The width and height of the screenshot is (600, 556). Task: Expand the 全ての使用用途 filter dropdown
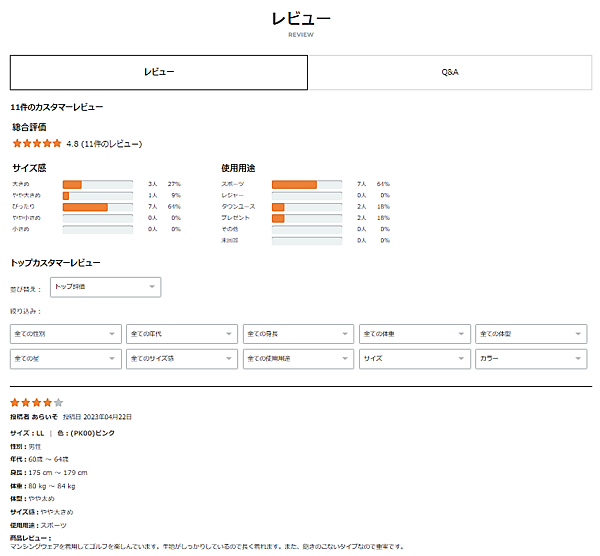click(x=298, y=358)
